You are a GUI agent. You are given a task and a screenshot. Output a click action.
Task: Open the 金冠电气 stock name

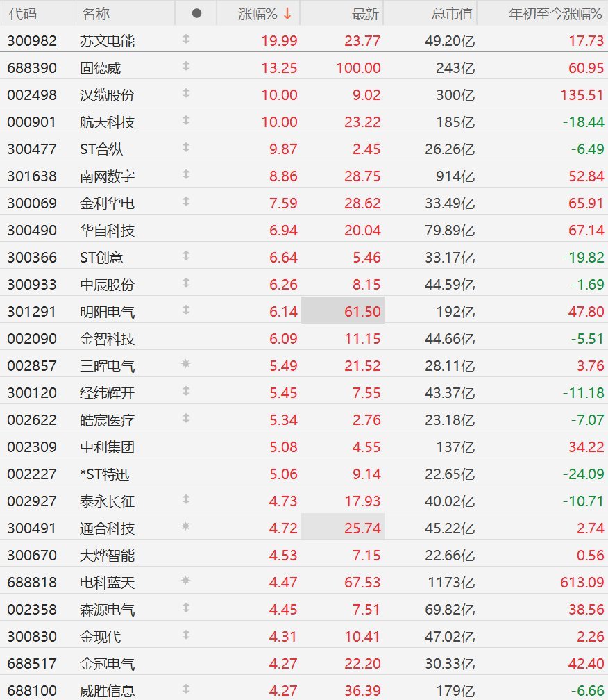coord(107,664)
